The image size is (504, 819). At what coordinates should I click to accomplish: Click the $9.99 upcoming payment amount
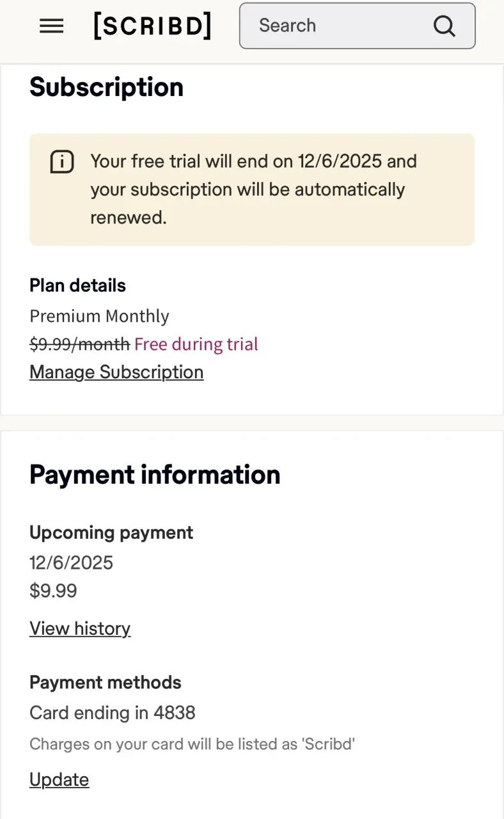point(53,591)
